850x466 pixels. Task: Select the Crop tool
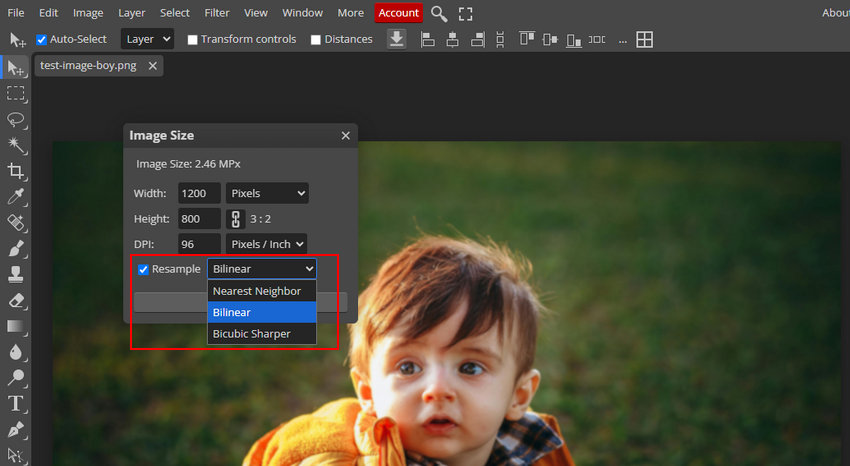(16, 171)
